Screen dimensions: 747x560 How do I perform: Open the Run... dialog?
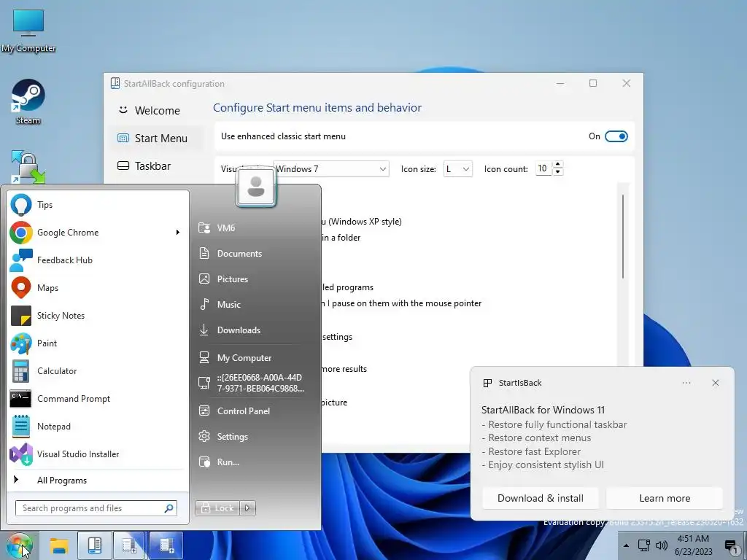tap(255, 462)
